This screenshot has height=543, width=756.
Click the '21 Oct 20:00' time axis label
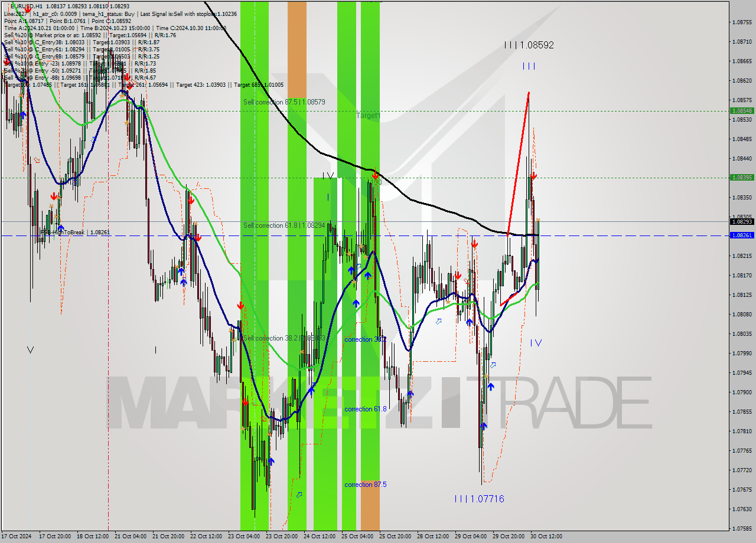pyautogui.click(x=168, y=537)
